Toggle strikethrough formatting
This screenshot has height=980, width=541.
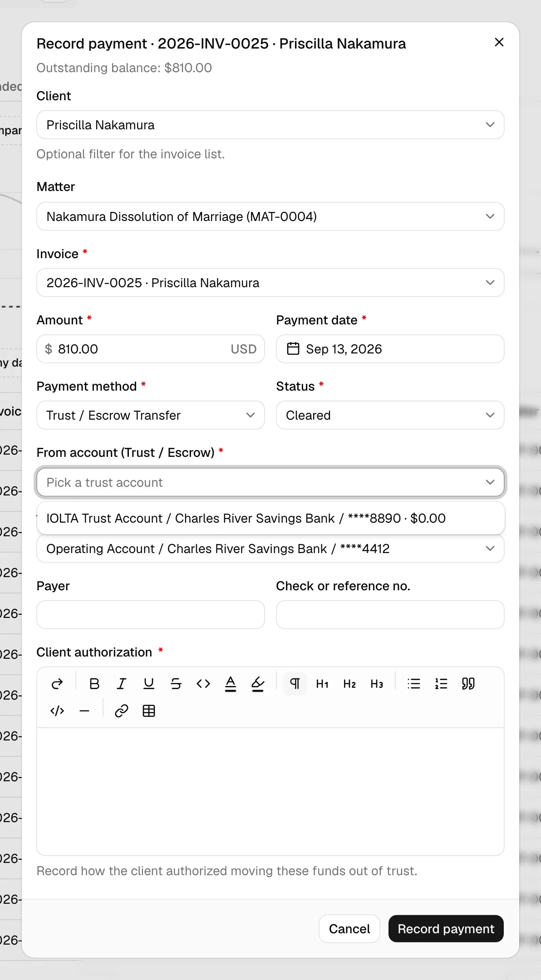coord(176,684)
